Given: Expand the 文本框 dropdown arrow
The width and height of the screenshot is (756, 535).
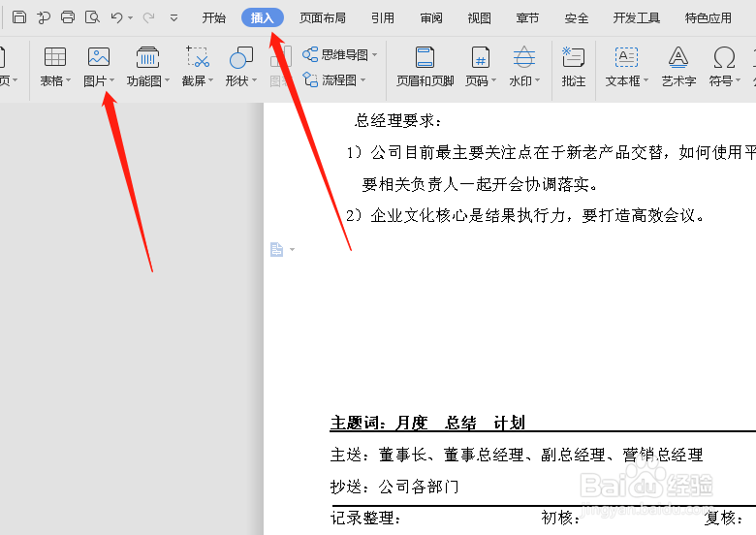Looking at the screenshot, I should click(646, 80).
